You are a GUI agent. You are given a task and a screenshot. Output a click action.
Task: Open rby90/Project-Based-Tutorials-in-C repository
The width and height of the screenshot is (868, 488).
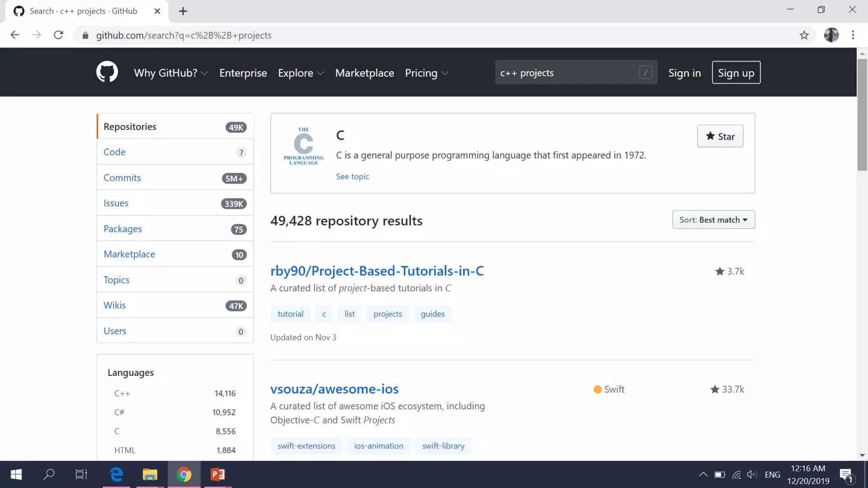coord(377,271)
